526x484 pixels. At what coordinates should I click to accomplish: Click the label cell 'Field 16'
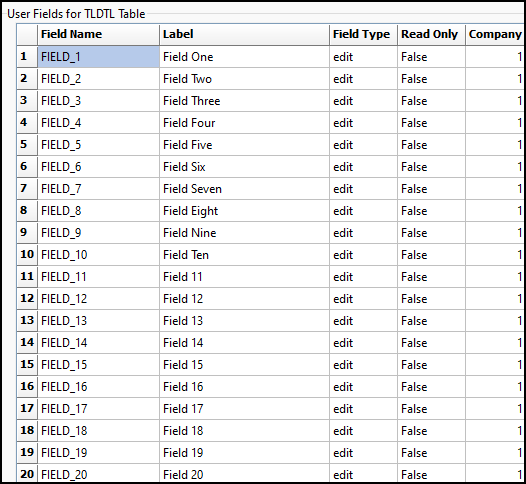[x=245, y=386]
